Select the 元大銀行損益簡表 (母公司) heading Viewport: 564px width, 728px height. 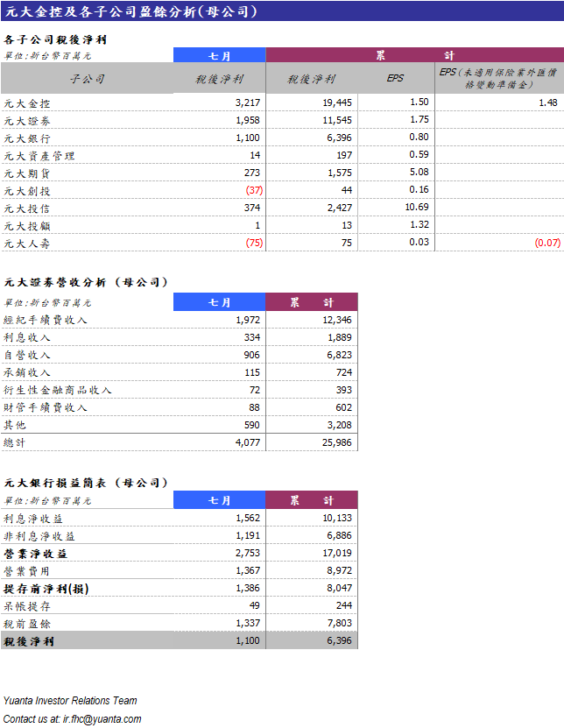point(86,483)
